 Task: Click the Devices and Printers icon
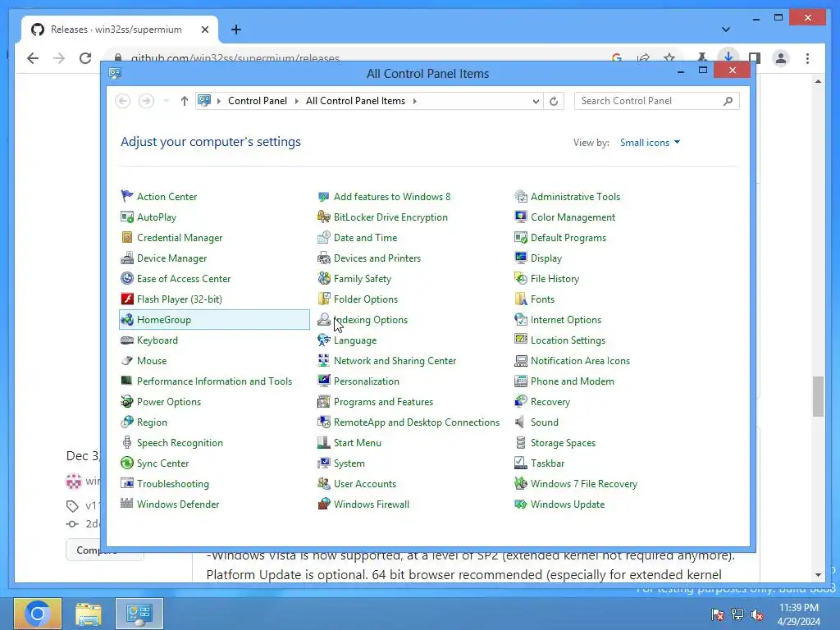click(x=323, y=258)
